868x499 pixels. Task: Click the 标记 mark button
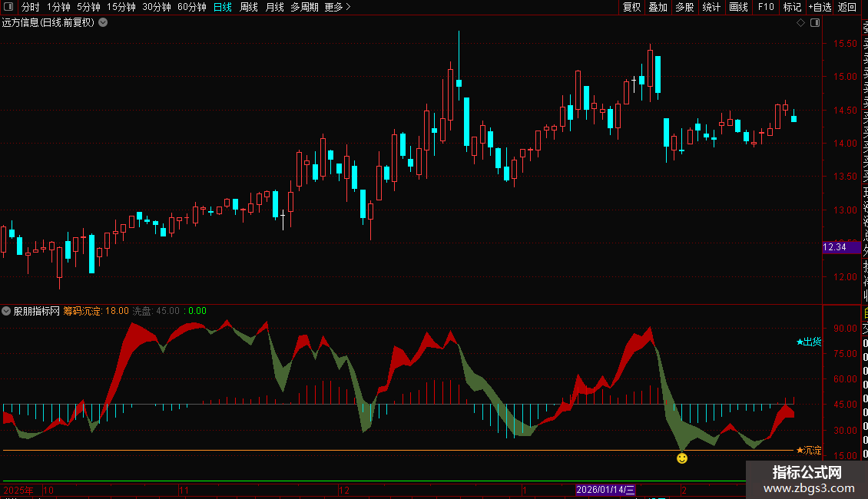pos(792,7)
